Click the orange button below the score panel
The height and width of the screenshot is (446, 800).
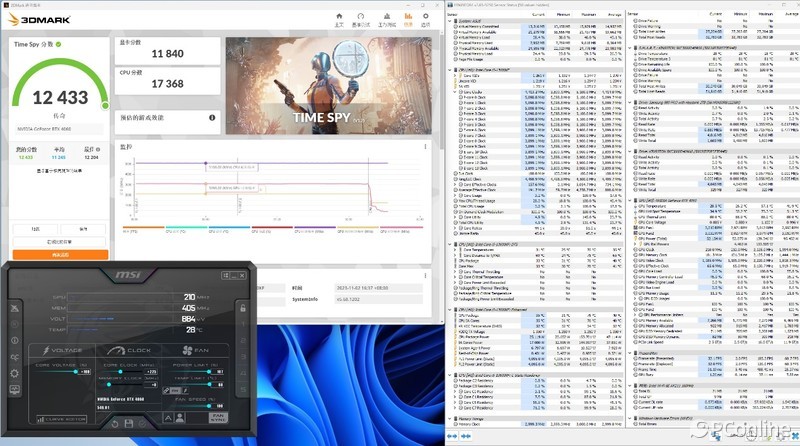tap(58, 255)
